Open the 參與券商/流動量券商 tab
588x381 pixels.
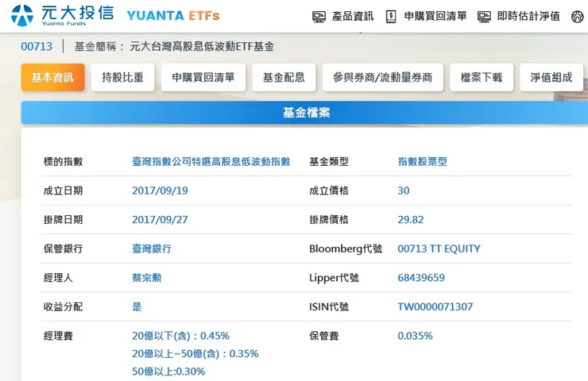click(383, 77)
